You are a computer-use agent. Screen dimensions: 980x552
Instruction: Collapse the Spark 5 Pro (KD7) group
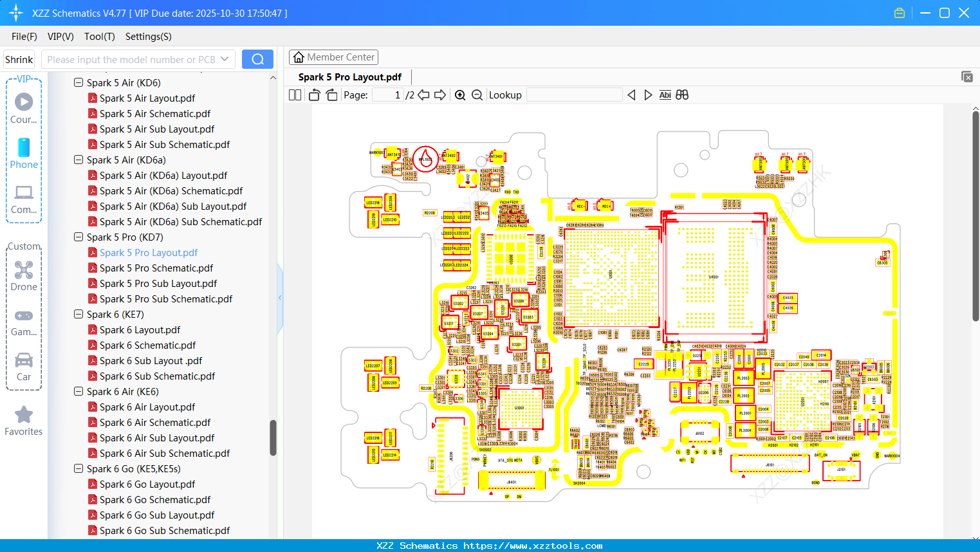[x=78, y=237]
